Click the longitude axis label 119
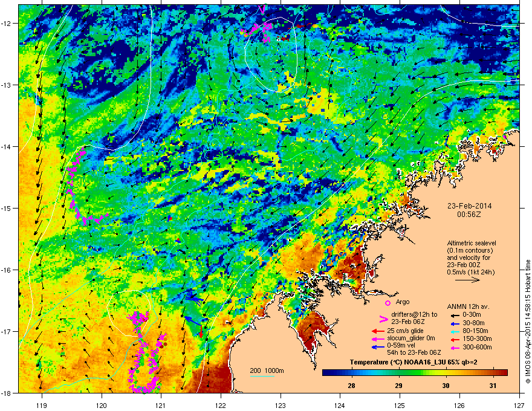 [42, 405]
